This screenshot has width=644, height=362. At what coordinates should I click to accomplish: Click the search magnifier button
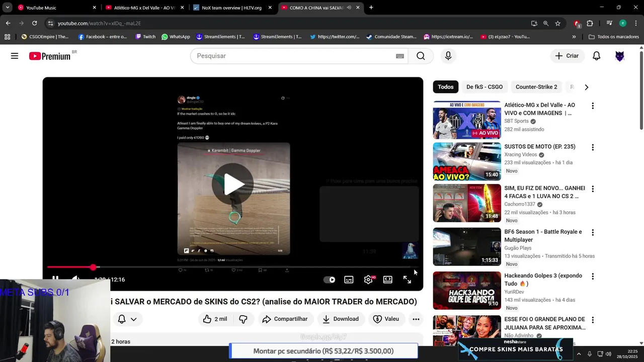click(x=421, y=56)
